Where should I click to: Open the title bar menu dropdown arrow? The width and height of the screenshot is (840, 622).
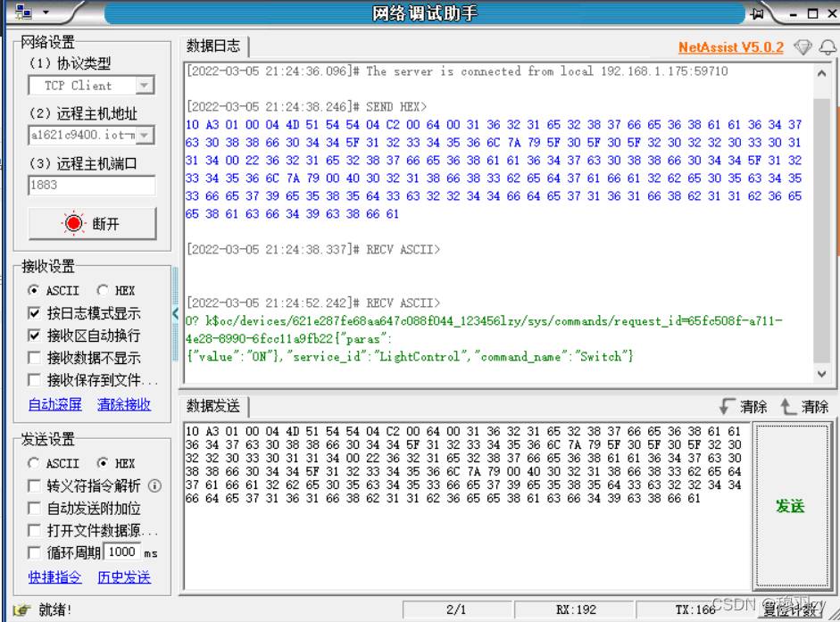(46, 12)
